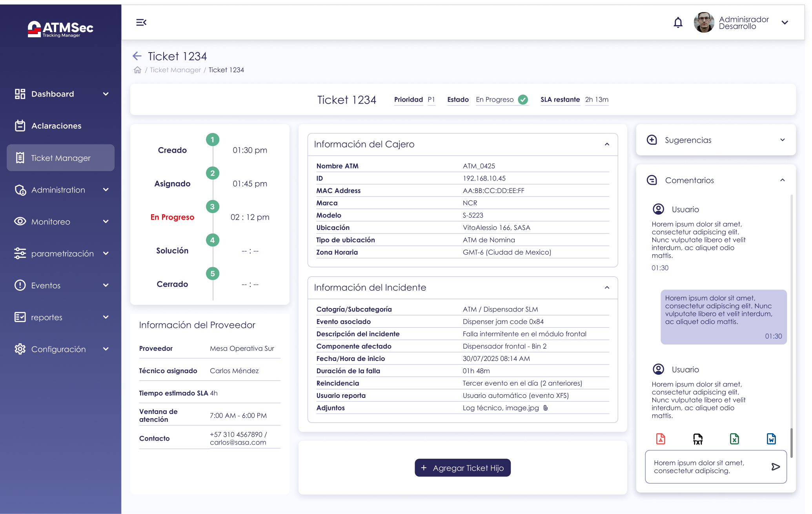
Task: Select timeline step 5 Cerrado
Action: coord(213,273)
